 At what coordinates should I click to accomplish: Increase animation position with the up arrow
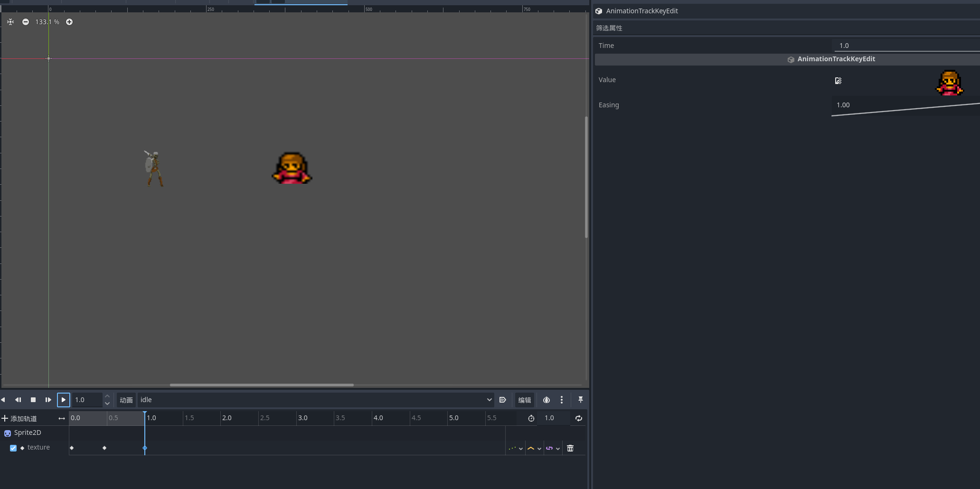pos(107,396)
